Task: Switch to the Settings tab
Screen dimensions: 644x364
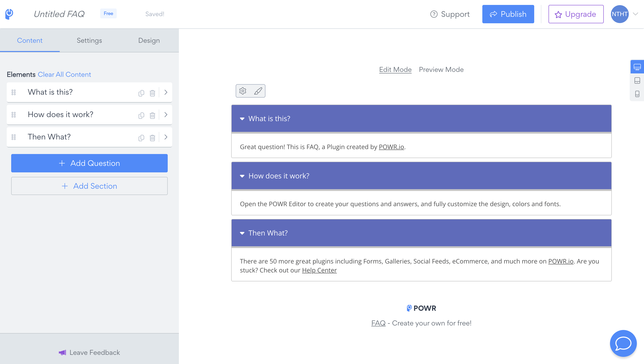Action: point(89,40)
